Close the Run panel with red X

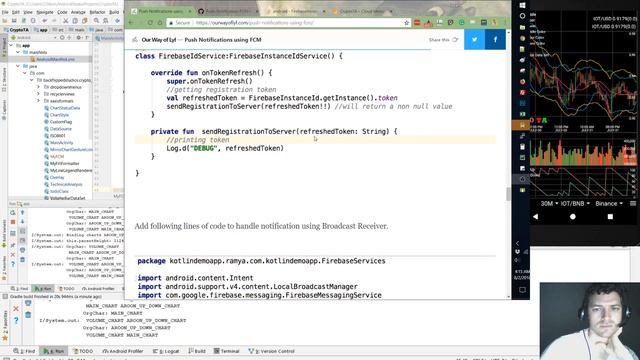pos(13,255)
